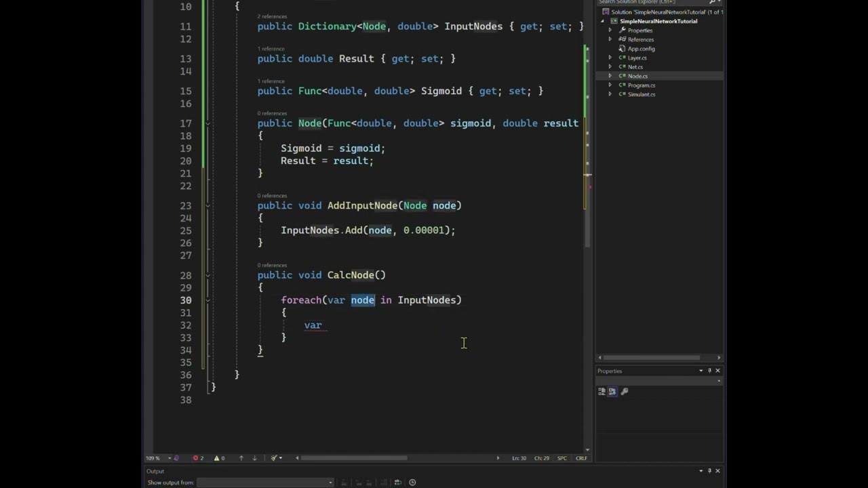Viewport: 868px width, 488px height.
Task: Close the Properties panel
Action: (x=718, y=371)
